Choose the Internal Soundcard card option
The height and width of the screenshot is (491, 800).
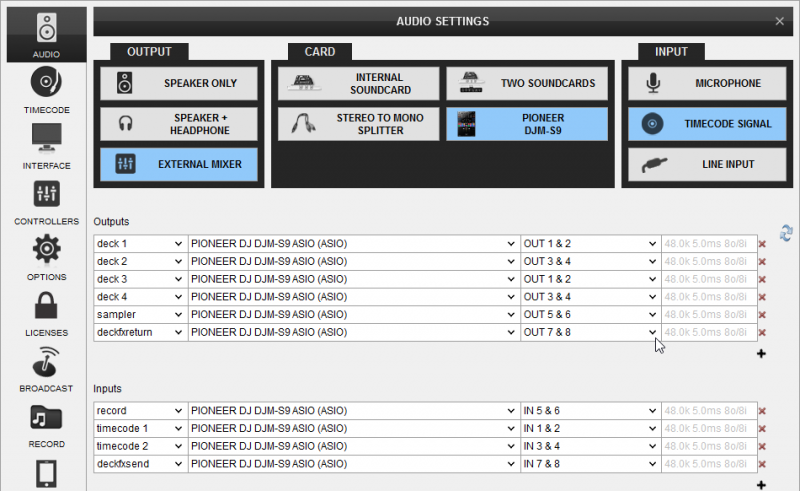click(355, 84)
